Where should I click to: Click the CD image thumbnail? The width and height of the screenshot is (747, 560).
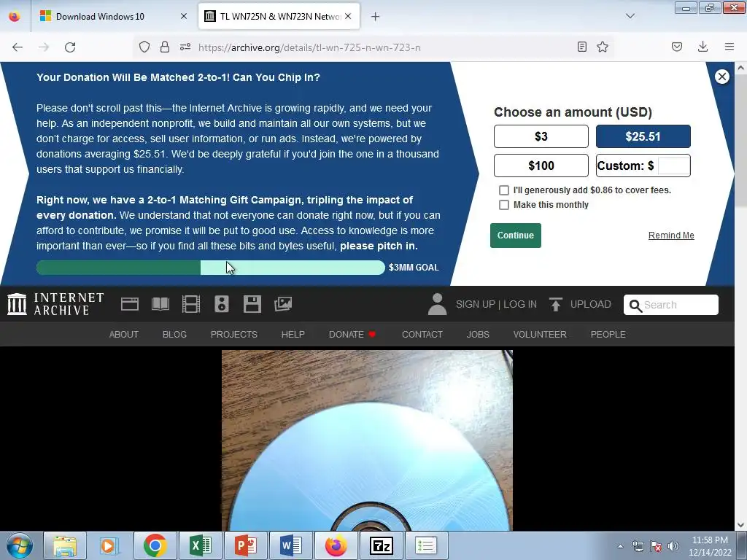pyautogui.click(x=367, y=440)
